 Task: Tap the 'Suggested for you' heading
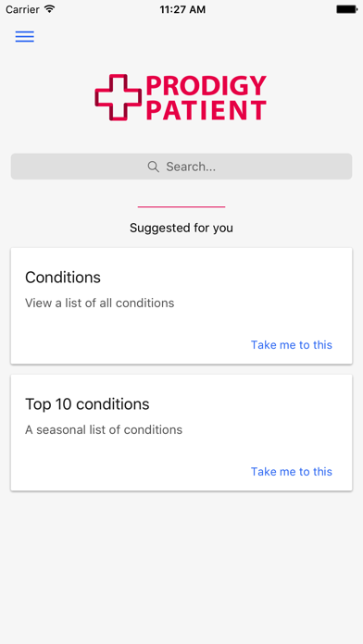click(181, 228)
